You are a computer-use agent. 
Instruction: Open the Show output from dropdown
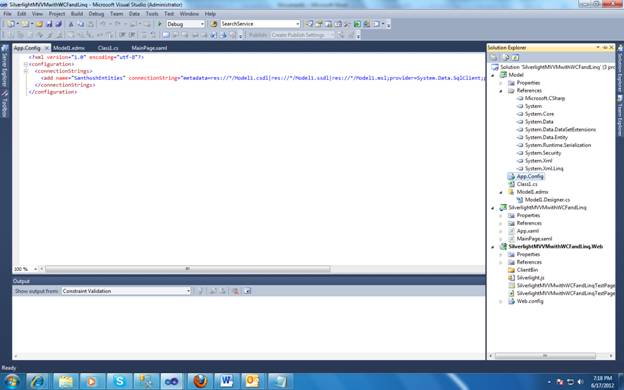point(126,291)
